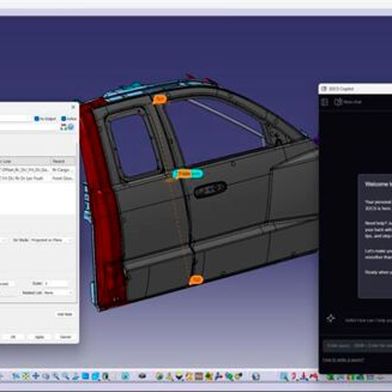Image resolution: width=392 pixels, height=392 pixels.
Task: Click the Cancel button
Action: click(x=65, y=337)
